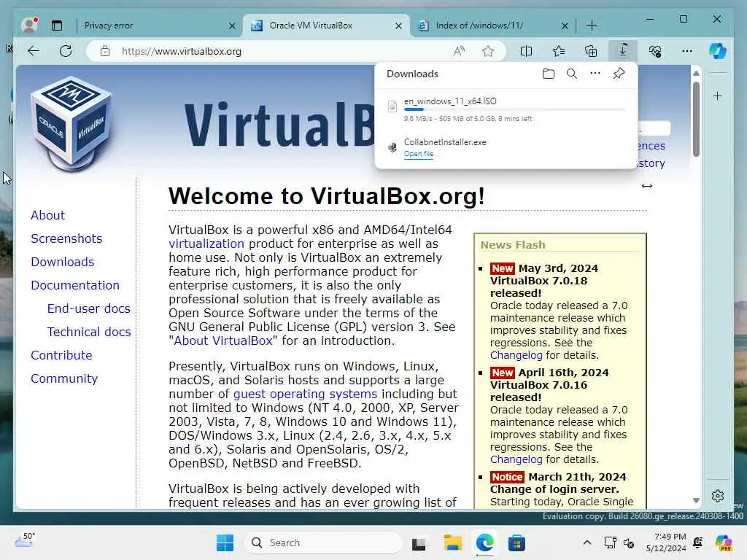Open the Documentation sidebar link
This screenshot has height=560, width=747.
coord(75,285)
